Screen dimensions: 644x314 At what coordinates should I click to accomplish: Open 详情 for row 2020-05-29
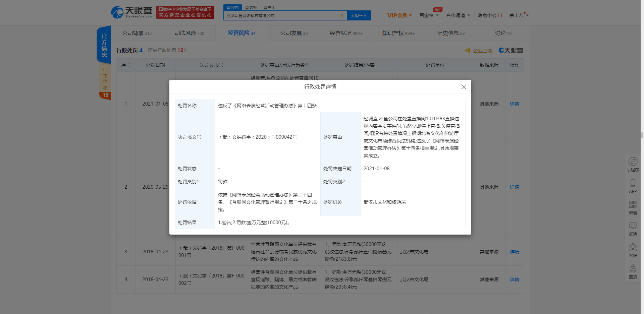pyautogui.click(x=515, y=187)
